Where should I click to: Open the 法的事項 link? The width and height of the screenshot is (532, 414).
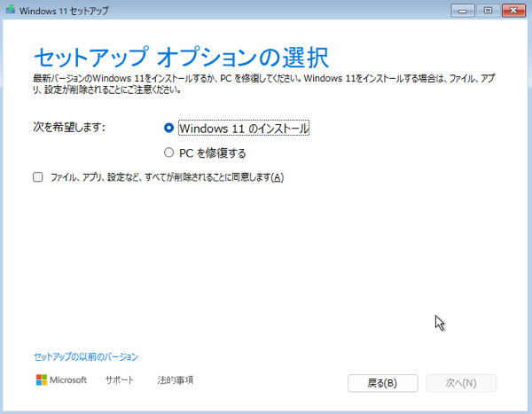click(176, 379)
